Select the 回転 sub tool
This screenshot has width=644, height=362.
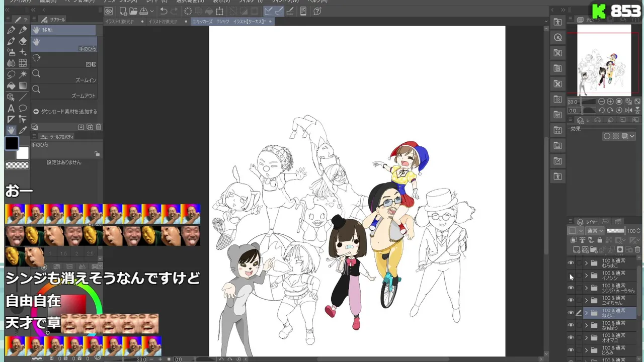click(64, 60)
